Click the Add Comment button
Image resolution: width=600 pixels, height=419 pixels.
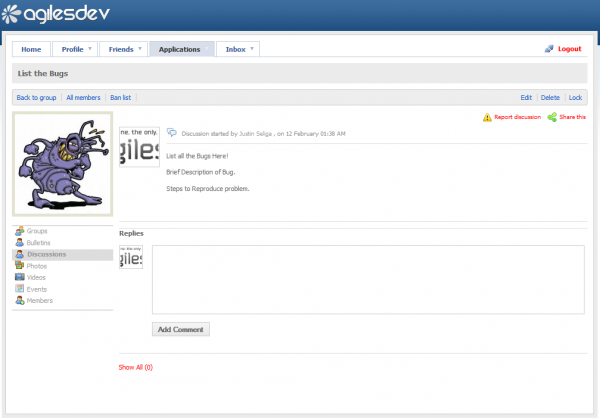pos(181,329)
